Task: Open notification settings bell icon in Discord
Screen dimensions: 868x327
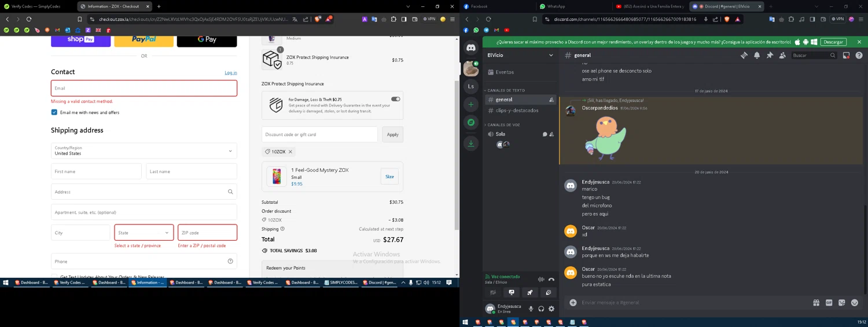Action: 757,56
